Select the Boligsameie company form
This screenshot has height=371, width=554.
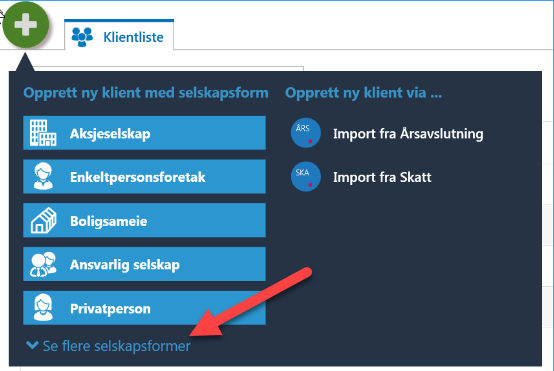144,220
